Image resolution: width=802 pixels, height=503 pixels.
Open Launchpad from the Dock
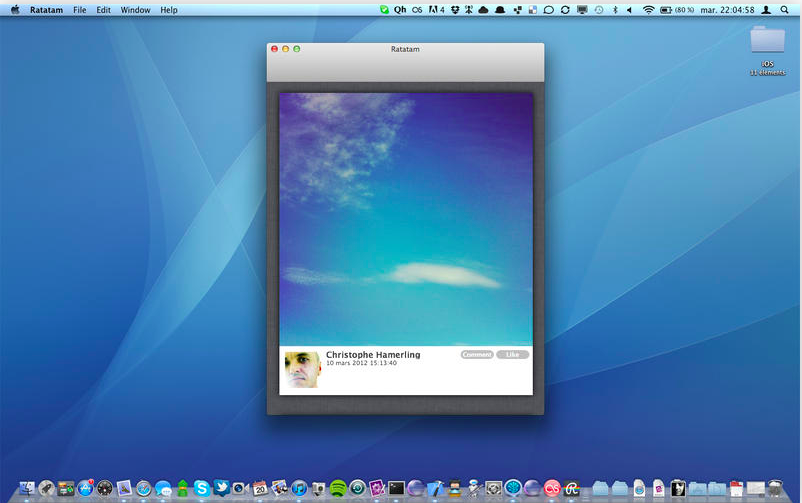(46, 489)
